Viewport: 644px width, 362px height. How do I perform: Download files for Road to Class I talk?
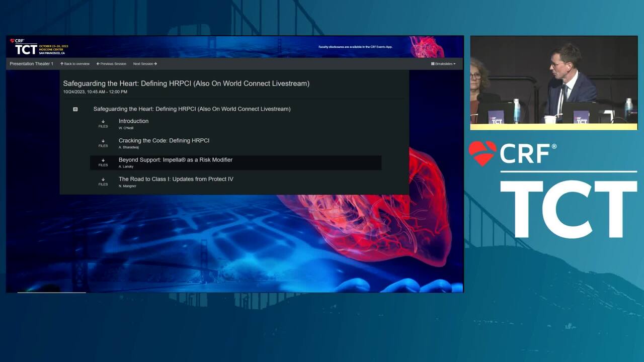[103, 182]
